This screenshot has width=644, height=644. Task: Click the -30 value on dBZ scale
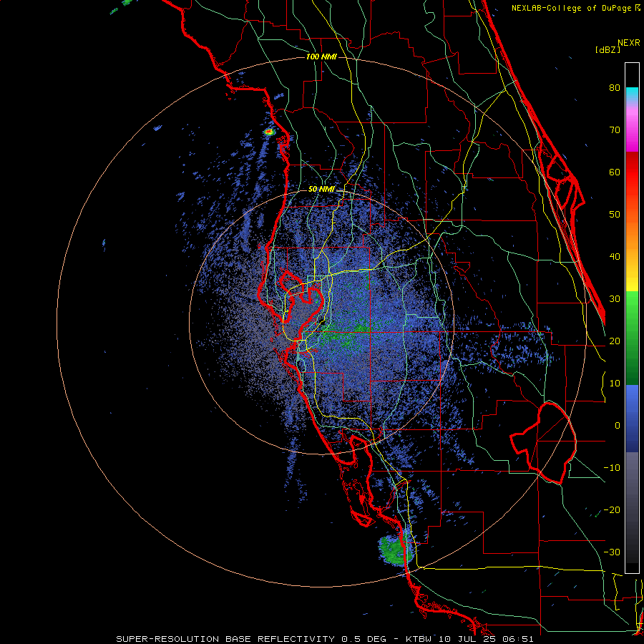click(x=612, y=552)
